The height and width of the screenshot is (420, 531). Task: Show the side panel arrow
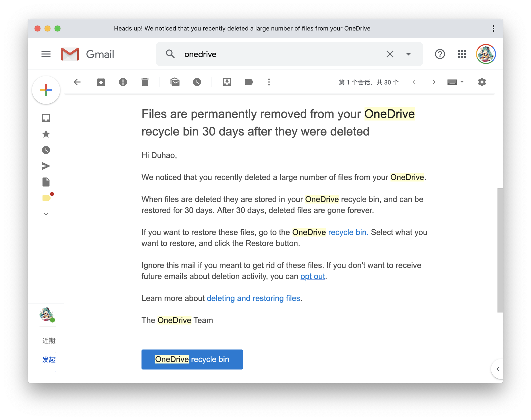click(x=497, y=369)
